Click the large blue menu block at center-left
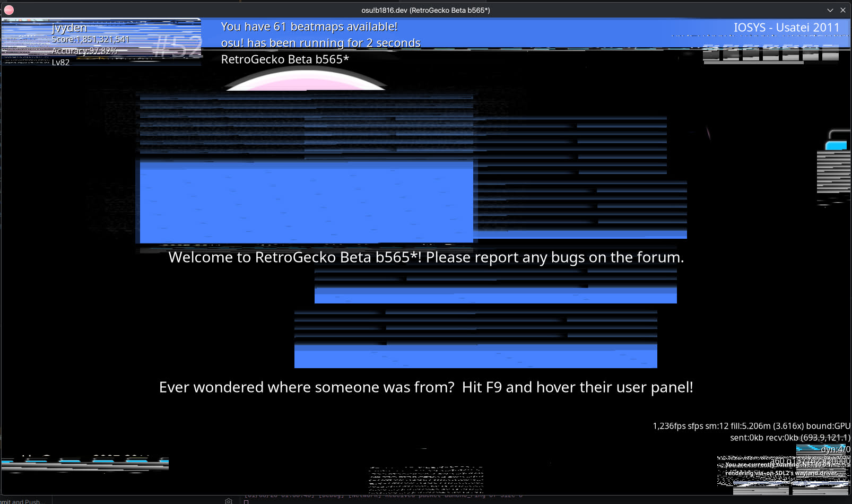 coord(306,203)
